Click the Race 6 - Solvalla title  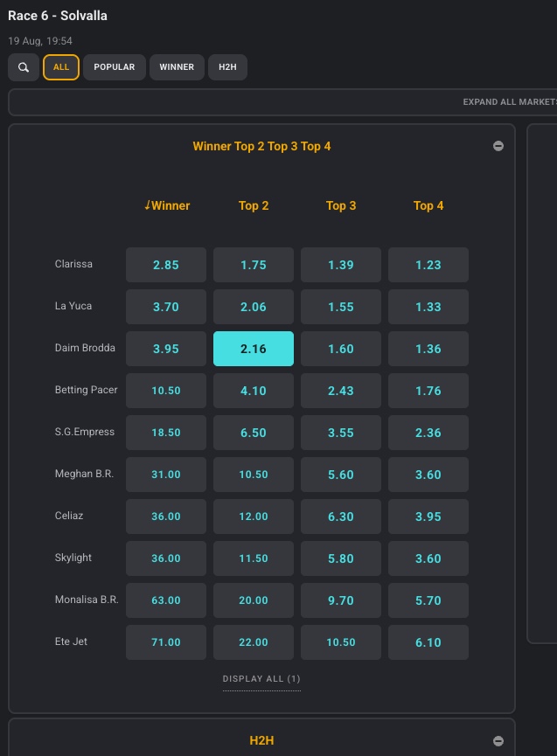(x=58, y=16)
